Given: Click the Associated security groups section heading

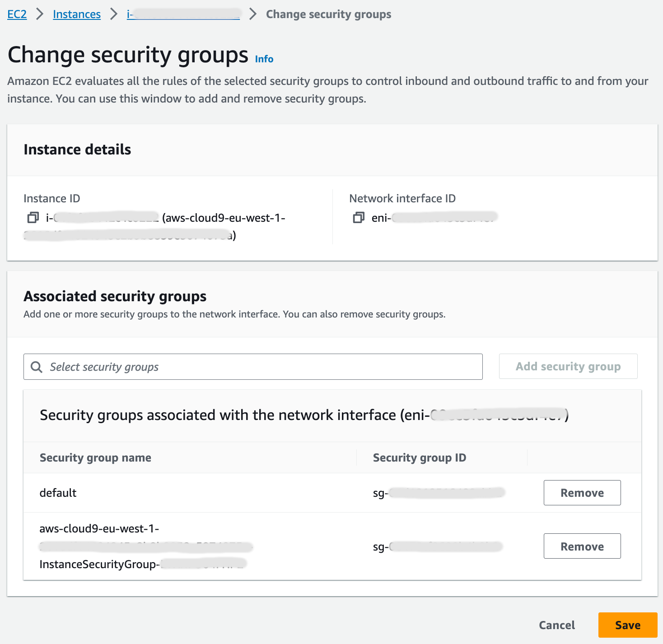Looking at the screenshot, I should 115,296.
